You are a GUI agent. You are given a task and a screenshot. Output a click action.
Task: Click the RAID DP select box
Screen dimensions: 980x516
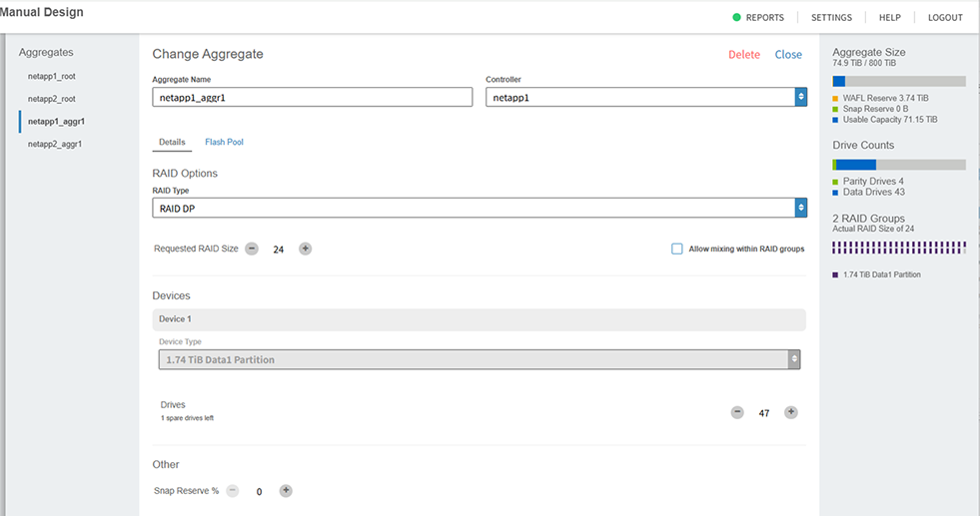point(480,208)
